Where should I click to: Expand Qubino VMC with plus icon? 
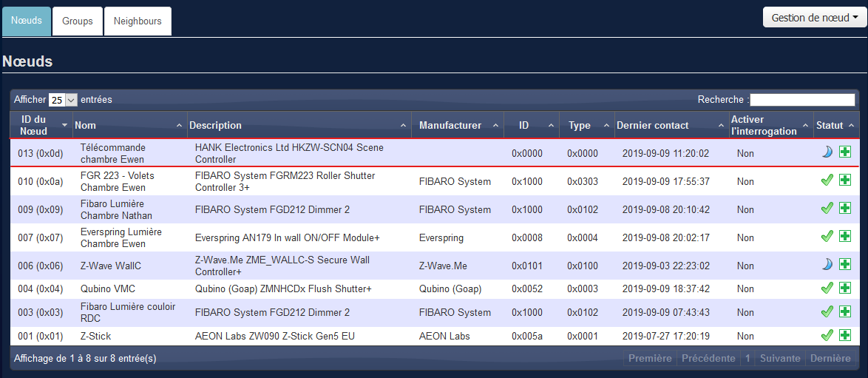point(845,288)
